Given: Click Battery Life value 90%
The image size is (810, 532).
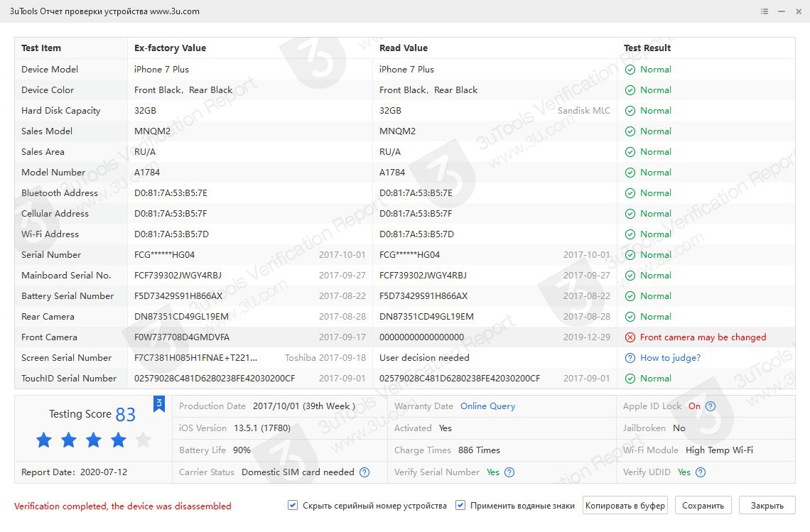Looking at the screenshot, I should [x=242, y=450].
